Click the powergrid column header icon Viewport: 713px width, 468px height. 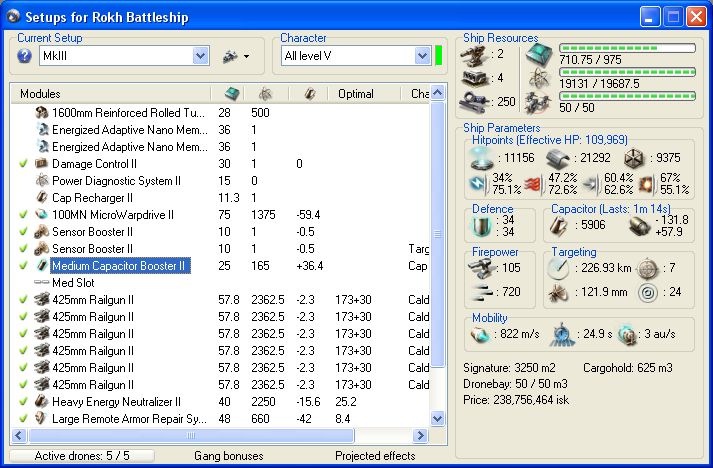click(x=264, y=93)
